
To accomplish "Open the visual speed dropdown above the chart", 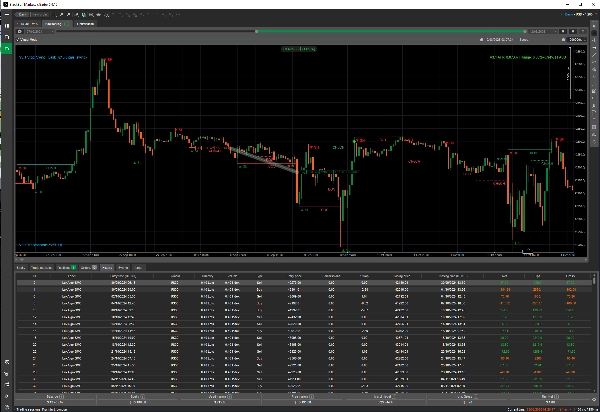I will coord(576,39).
